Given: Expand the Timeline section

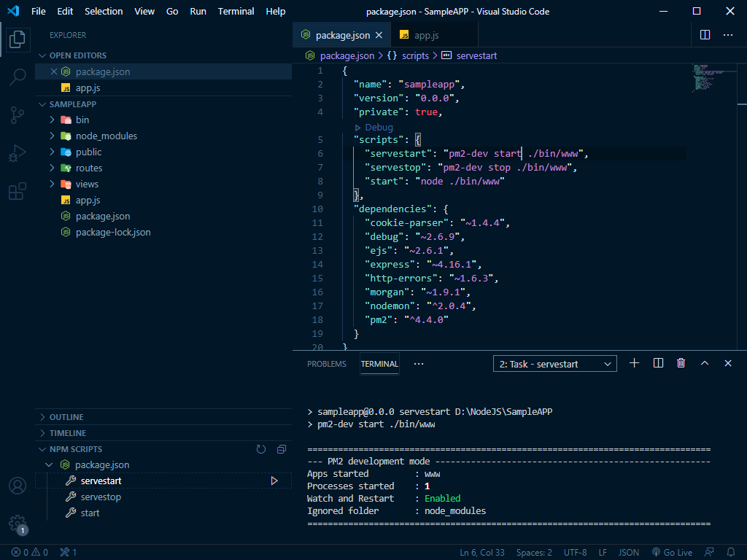Looking at the screenshot, I should point(42,433).
